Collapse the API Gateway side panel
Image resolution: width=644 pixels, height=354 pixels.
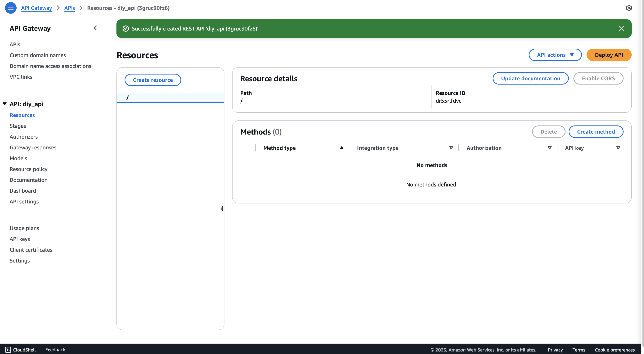click(x=95, y=28)
